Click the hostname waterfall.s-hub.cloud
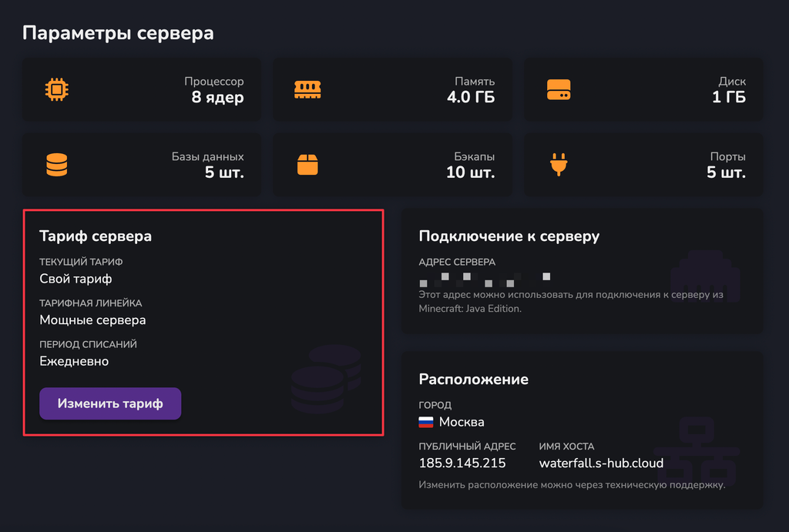The width and height of the screenshot is (789, 532). coord(601,463)
